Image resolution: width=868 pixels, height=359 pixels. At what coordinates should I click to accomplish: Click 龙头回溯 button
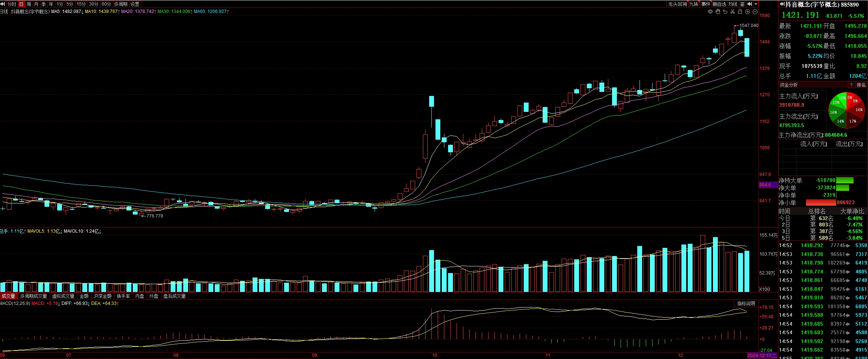coord(677,4)
